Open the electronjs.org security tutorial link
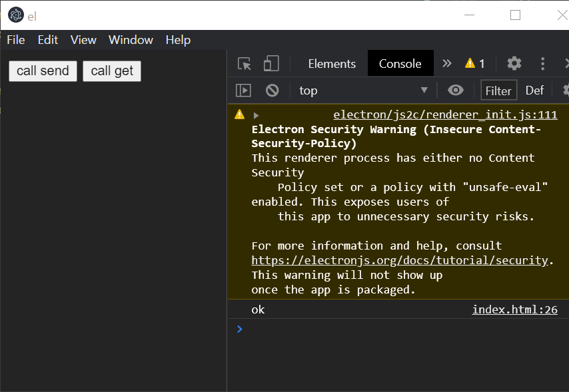The width and height of the screenshot is (569, 392). [400, 261]
